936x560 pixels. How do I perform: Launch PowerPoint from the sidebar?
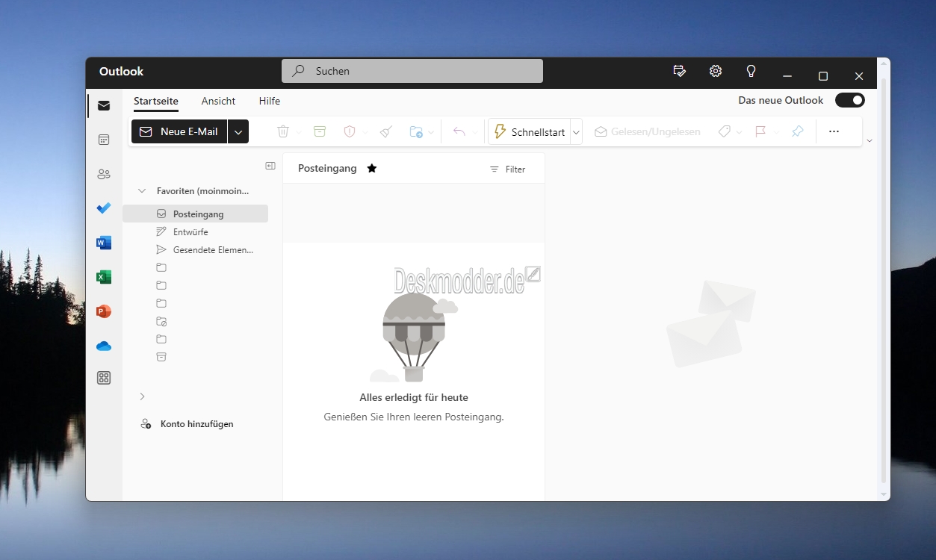pos(104,311)
